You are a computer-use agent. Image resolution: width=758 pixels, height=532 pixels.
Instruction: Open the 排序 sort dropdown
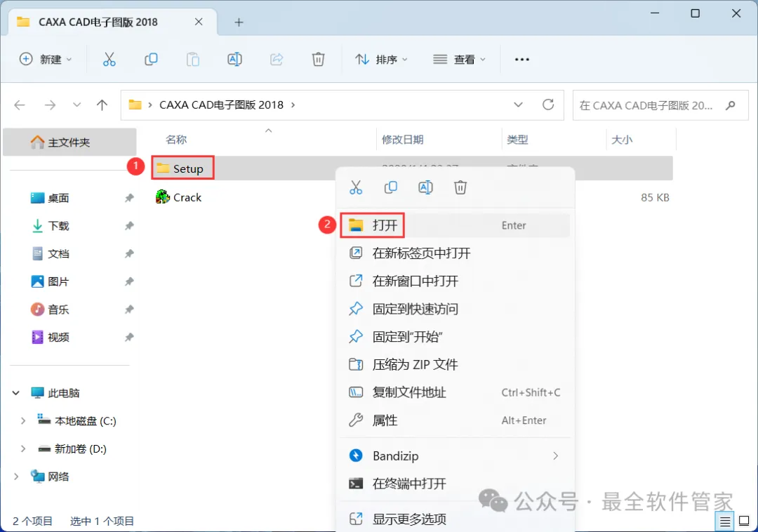pyautogui.click(x=381, y=60)
